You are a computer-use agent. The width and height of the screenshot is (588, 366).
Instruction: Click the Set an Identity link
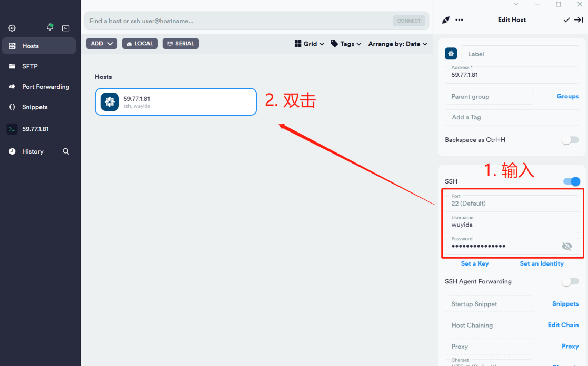[x=542, y=263]
